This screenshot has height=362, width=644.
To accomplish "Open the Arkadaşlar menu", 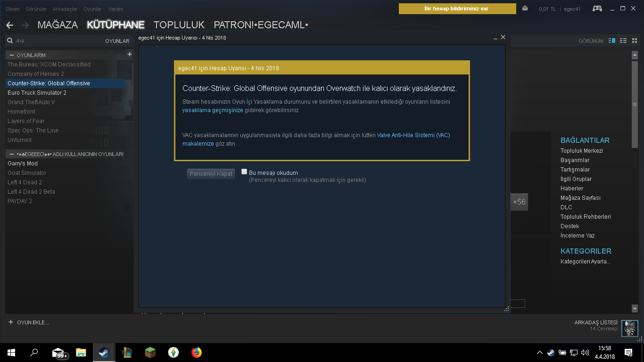I will click(65, 9).
